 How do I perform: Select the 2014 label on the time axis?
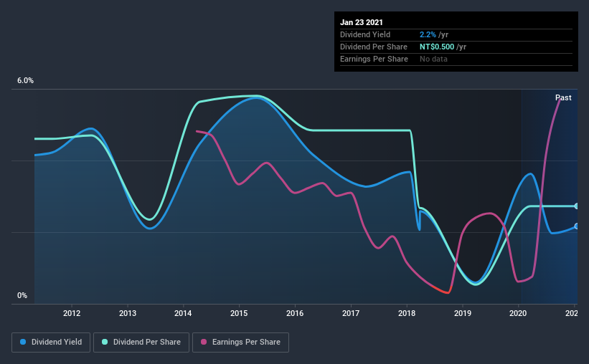coord(183,313)
